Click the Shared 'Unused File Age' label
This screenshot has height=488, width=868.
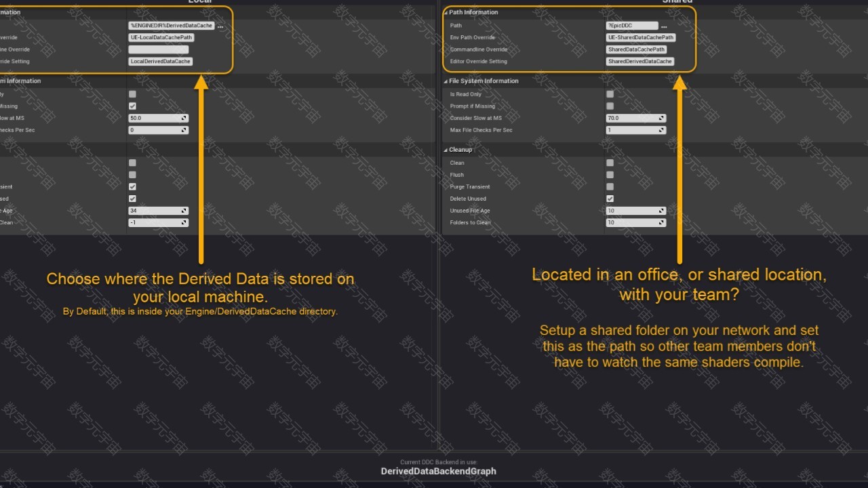470,211
